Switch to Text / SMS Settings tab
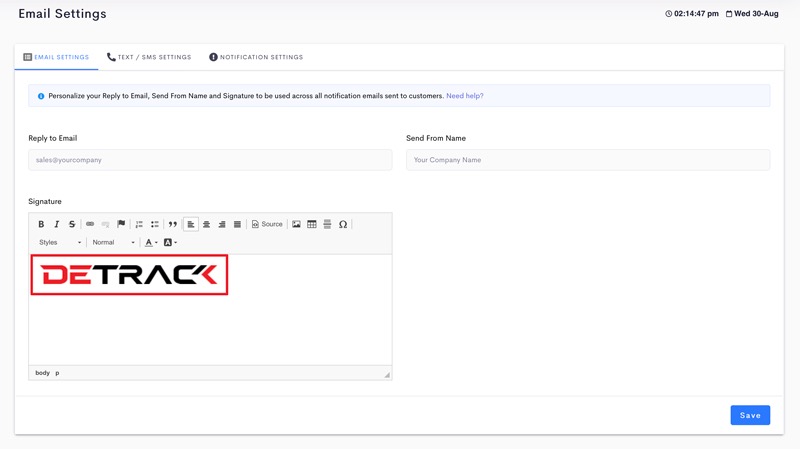 pyautogui.click(x=149, y=57)
